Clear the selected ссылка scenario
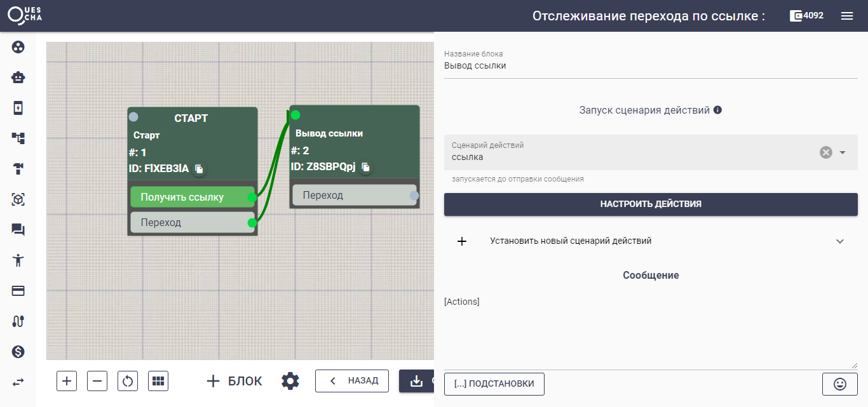The height and width of the screenshot is (407, 868). 825,151
